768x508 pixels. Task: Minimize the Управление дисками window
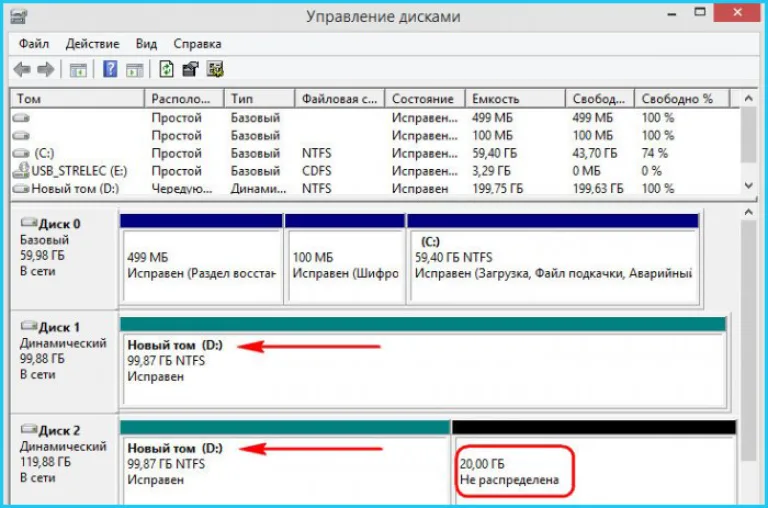(672, 14)
